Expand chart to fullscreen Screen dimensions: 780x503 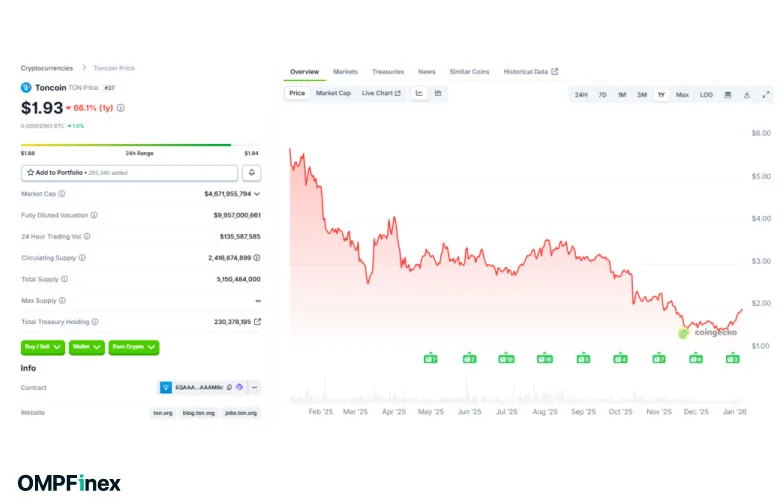pos(767,95)
